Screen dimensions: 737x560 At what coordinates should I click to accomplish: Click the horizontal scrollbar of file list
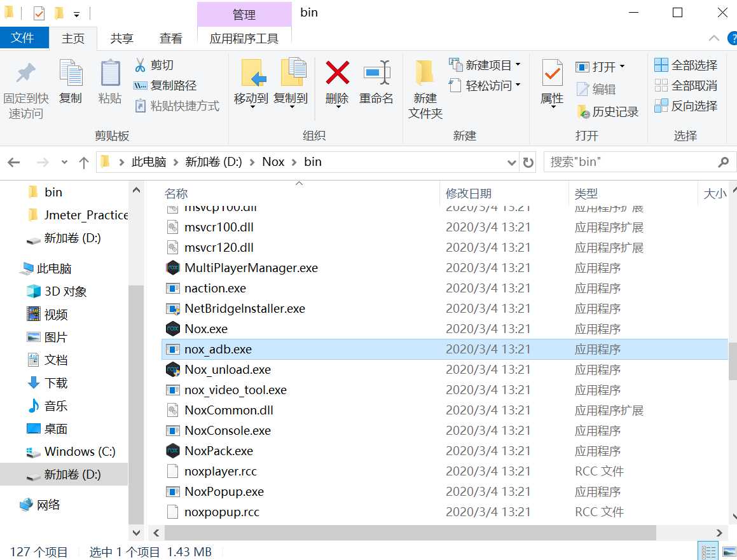tap(410, 533)
